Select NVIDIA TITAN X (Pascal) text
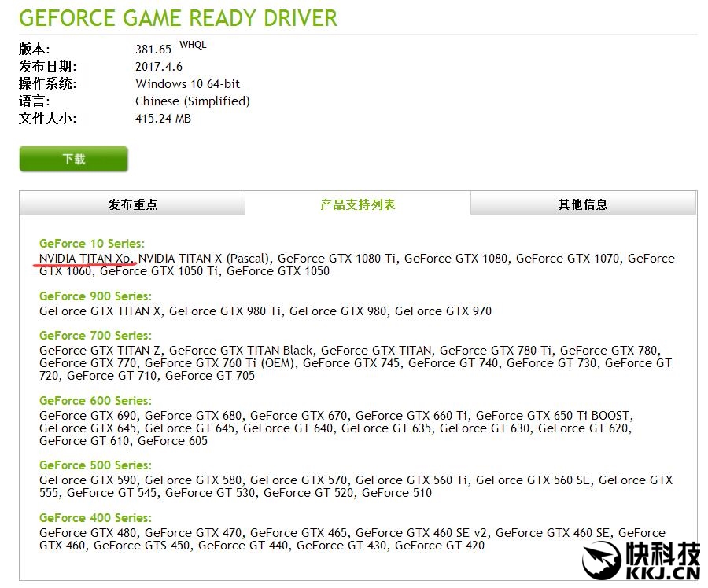The width and height of the screenshot is (708, 588). tap(203, 258)
